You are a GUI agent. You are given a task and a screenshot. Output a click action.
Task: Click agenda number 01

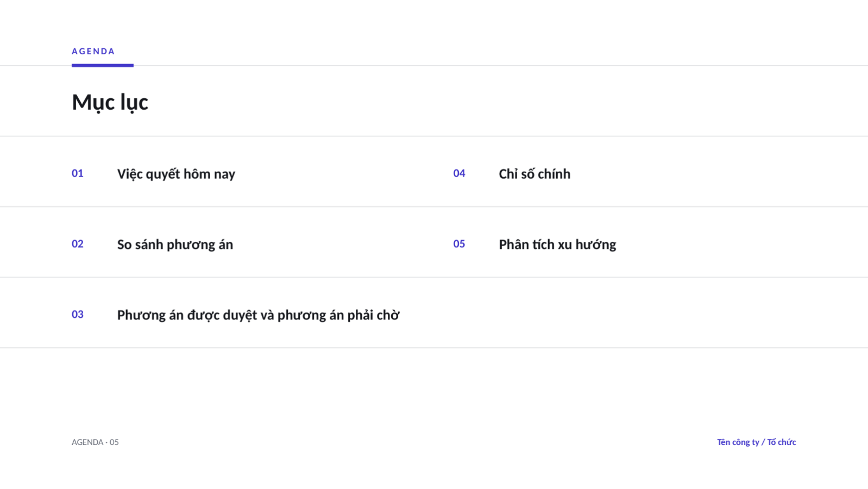pos(78,173)
